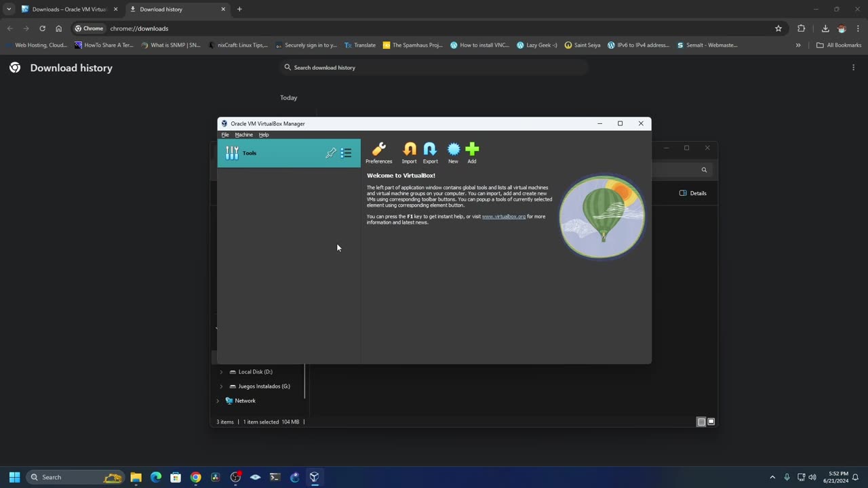
Task: Click the Details button in File Explorer
Action: click(x=693, y=193)
